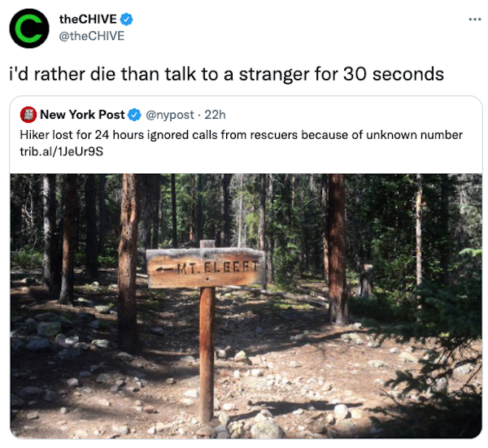Click theCHIVE blue verified badge
488x448 pixels.
126,20
